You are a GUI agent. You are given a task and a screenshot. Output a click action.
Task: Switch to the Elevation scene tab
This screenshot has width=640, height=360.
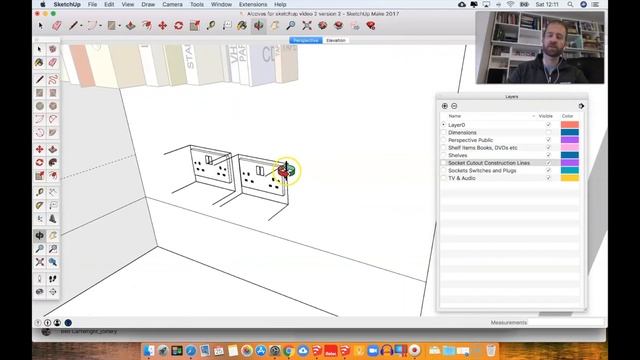click(x=336, y=40)
